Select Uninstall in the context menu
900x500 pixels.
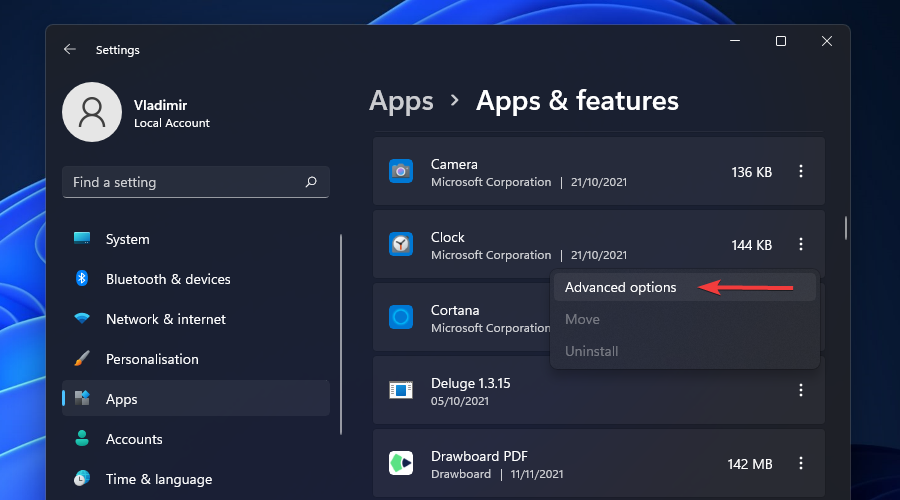685,351
